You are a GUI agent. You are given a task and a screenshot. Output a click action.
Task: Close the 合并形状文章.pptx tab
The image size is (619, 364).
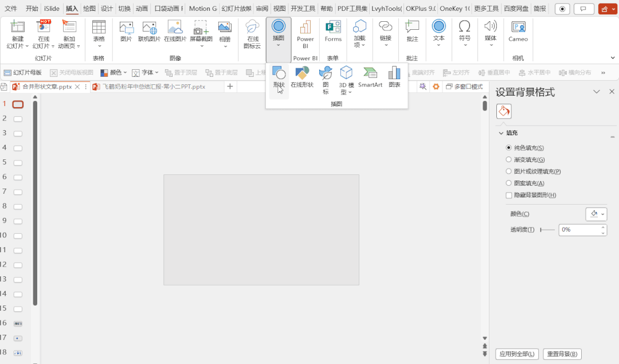tap(77, 87)
